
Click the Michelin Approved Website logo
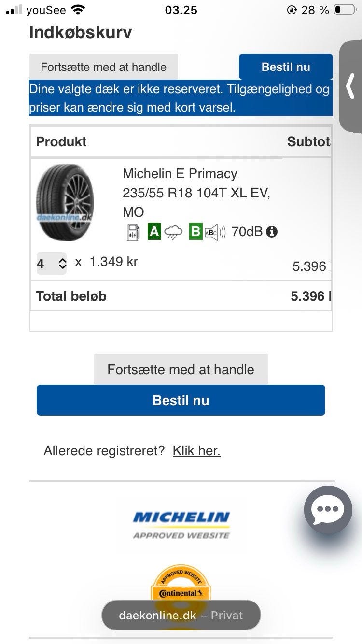(x=181, y=524)
